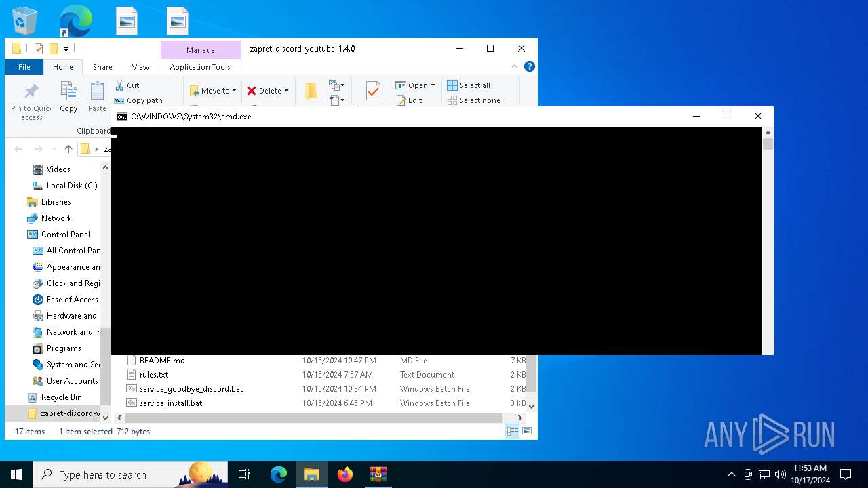Select Ease of Access tree item
The height and width of the screenshot is (488, 868).
72,300
